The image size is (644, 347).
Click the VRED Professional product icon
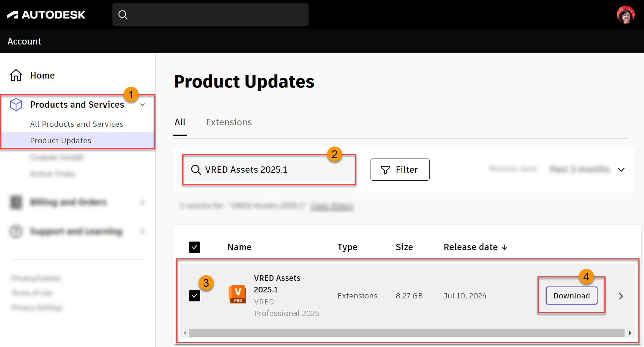tap(237, 294)
